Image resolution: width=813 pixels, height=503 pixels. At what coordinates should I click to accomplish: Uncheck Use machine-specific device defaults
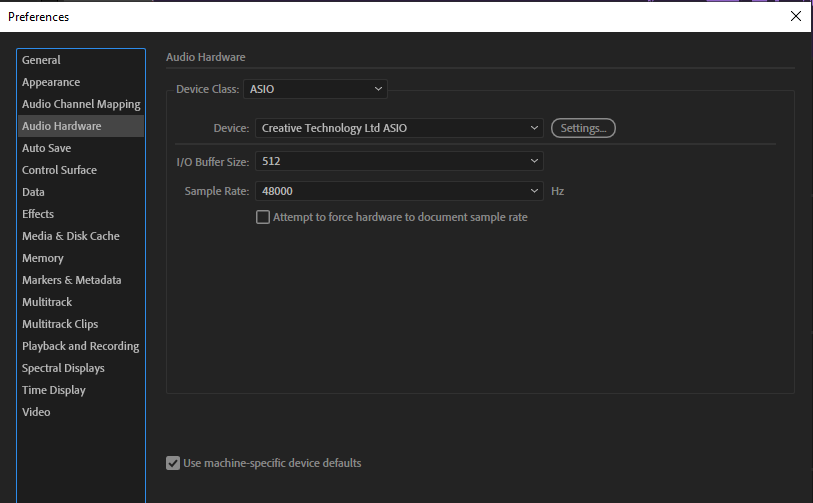[174, 463]
